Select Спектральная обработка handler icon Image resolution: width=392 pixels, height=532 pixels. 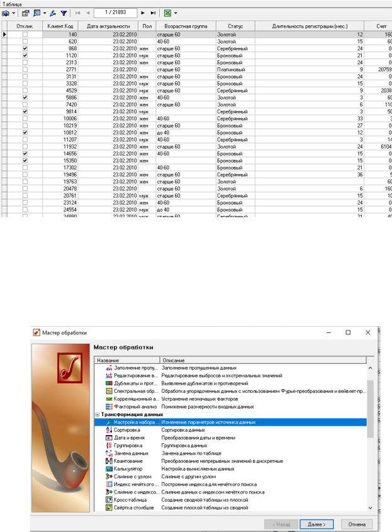point(109,391)
